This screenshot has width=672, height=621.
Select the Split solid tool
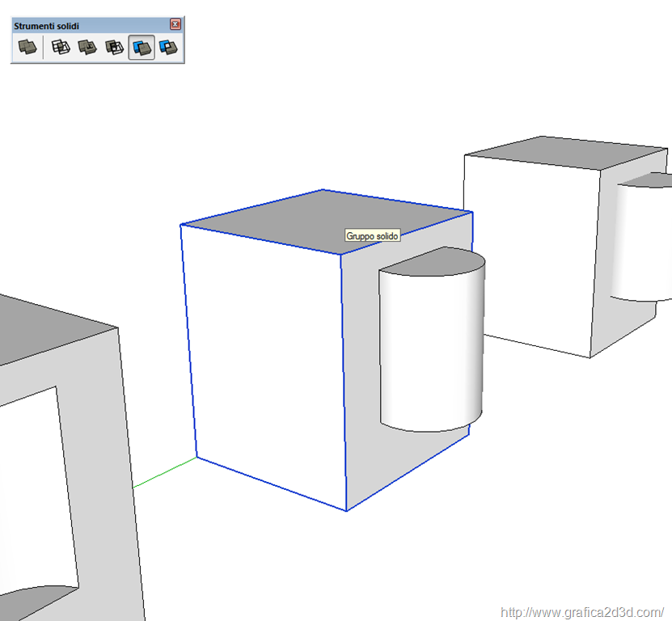[x=168, y=48]
